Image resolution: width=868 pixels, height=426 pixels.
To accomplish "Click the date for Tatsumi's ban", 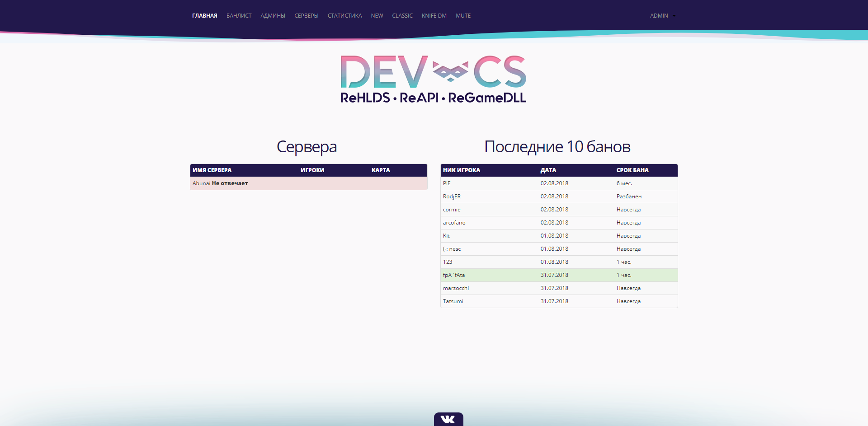I will pyautogui.click(x=555, y=301).
